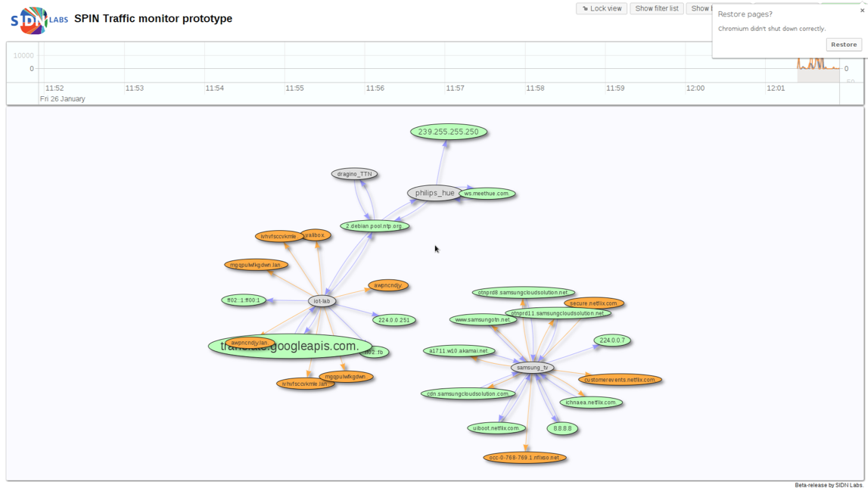The image size is (868, 488).
Task: Select the 224.0.0.7 node
Action: 611,340
